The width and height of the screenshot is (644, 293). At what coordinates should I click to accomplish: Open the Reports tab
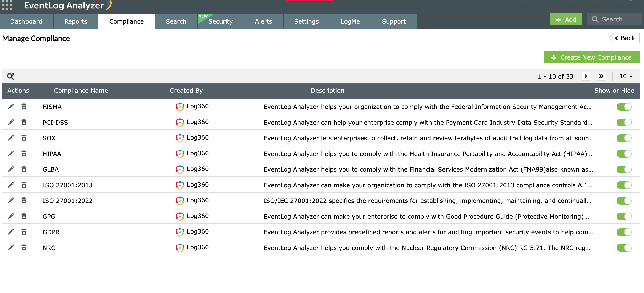coord(75,21)
